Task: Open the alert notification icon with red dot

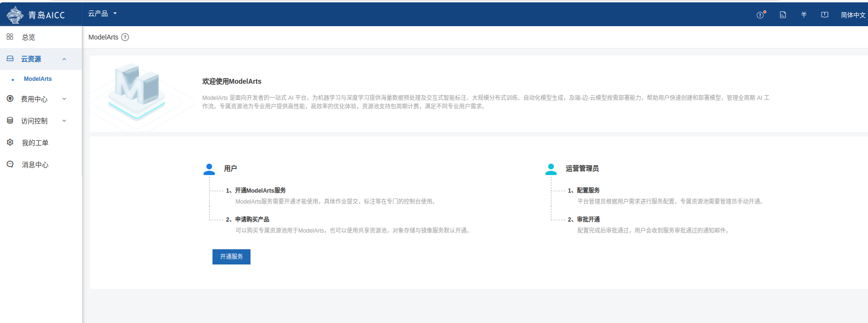Action: point(761,15)
